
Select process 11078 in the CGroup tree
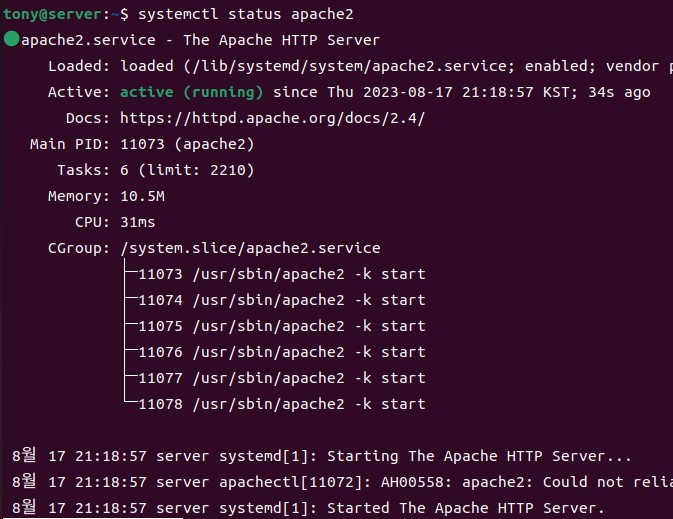[281, 404]
